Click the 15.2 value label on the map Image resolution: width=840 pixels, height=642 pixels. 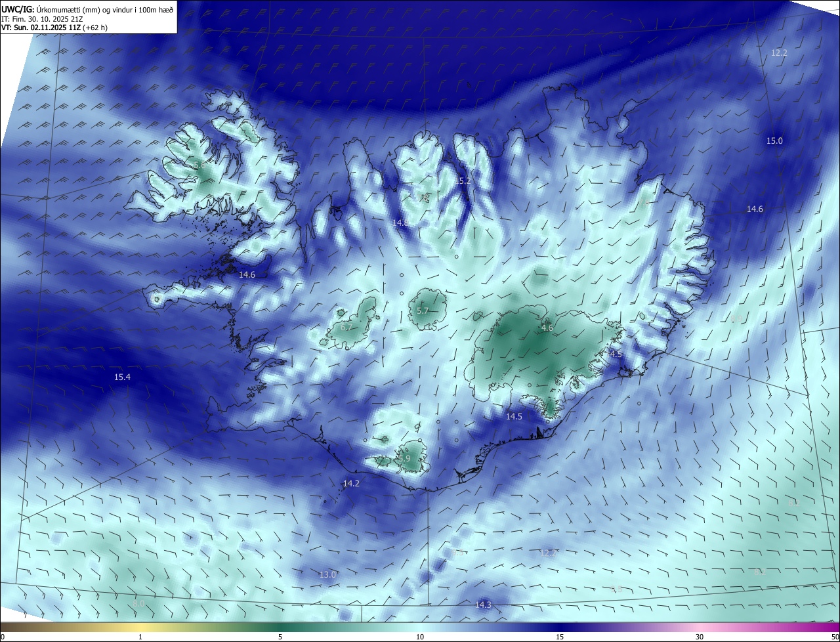[463, 180]
